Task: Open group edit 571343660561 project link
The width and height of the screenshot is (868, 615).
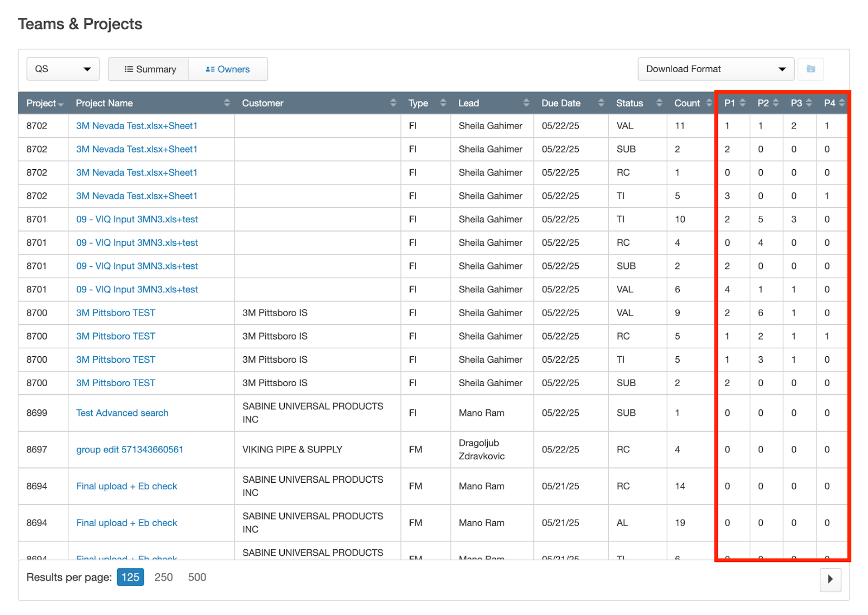Action: (130, 449)
